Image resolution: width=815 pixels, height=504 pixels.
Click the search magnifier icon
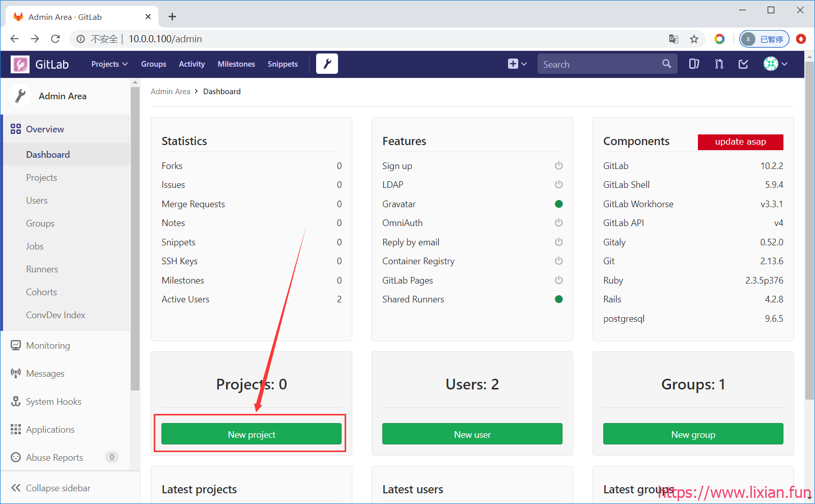(x=666, y=64)
